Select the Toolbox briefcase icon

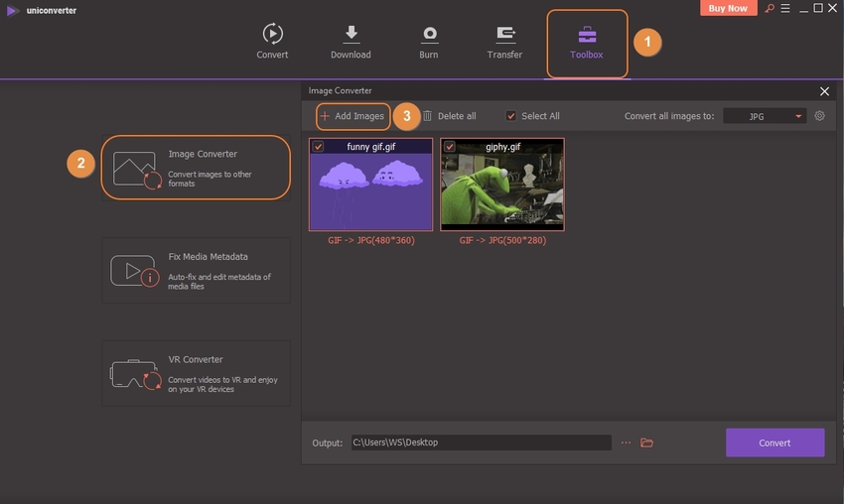(x=586, y=34)
